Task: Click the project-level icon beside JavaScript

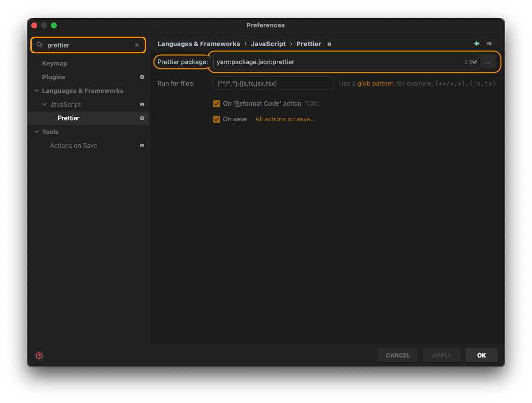Action: pyautogui.click(x=142, y=105)
